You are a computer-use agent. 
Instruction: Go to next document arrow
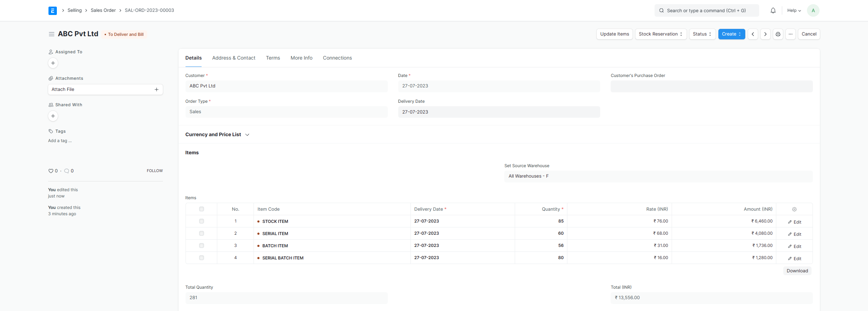[x=765, y=34]
